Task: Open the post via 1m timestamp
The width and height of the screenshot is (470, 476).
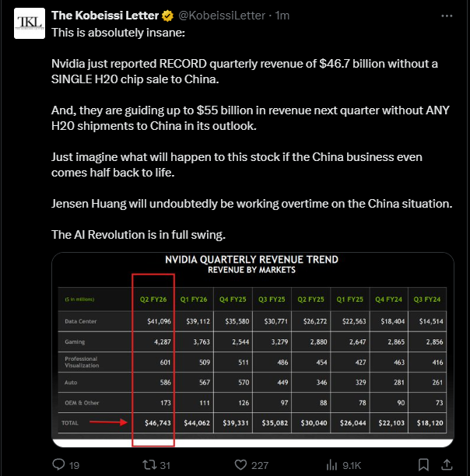Action: point(283,15)
